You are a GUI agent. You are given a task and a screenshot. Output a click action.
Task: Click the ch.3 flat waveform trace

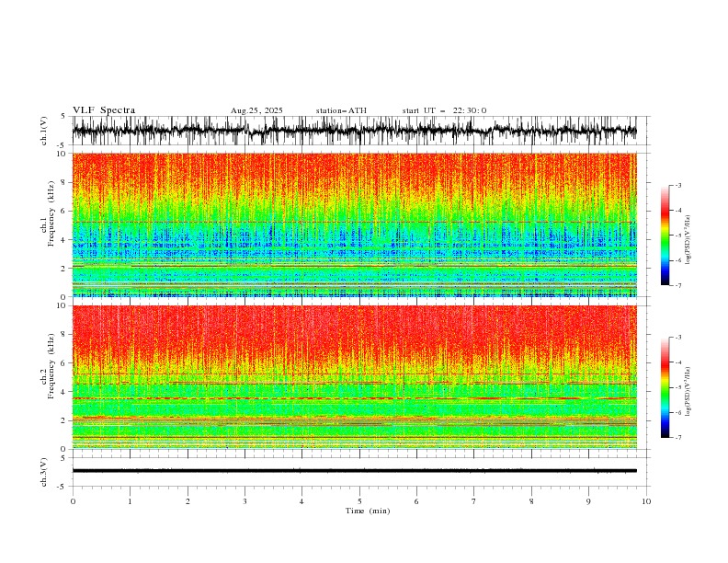click(355, 471)
